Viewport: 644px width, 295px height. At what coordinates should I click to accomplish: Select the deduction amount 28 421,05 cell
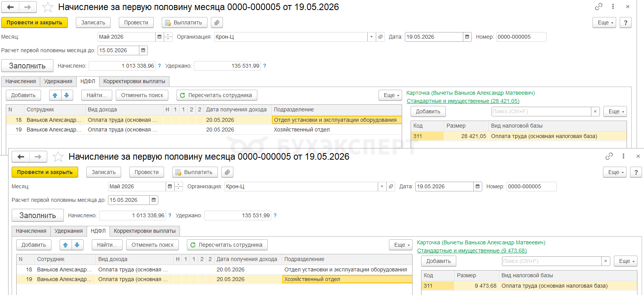(x=466, y=136)
